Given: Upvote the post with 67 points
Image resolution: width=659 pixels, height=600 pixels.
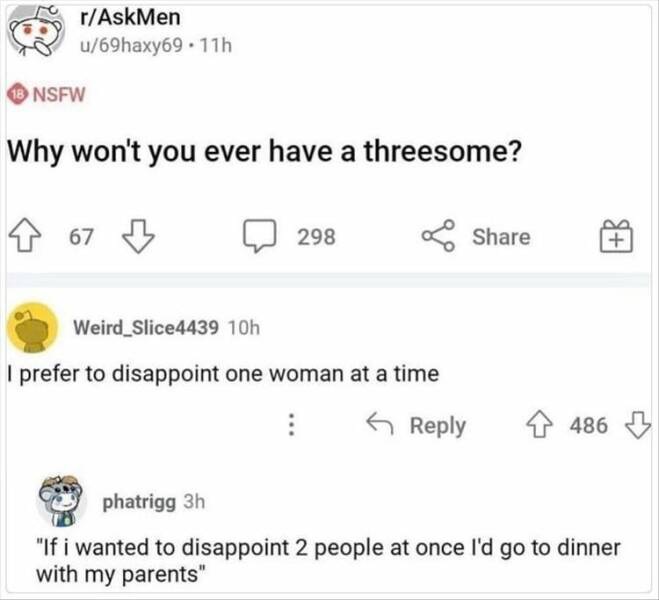Looking at the screenshot, I should [25, 235].
